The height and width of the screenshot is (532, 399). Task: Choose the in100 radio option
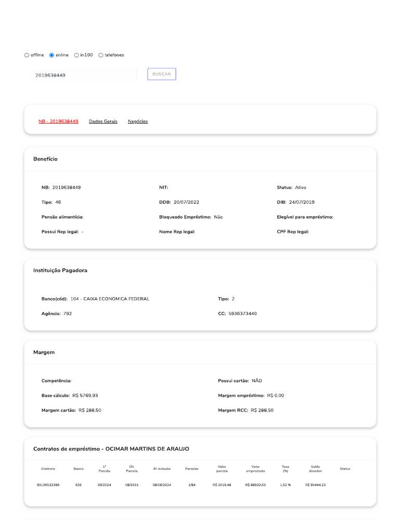click(77, 55)
